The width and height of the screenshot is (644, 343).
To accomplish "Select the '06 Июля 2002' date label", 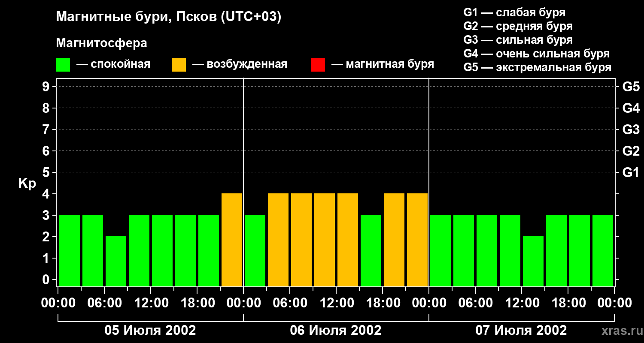I will (336, 331).
